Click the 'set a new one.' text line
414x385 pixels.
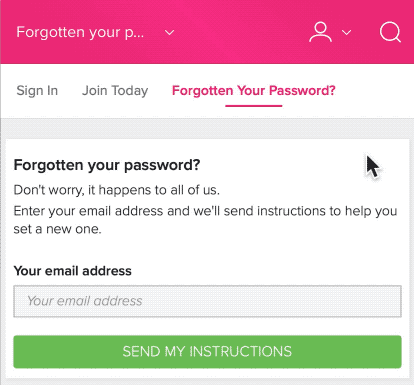coord(57,229)
